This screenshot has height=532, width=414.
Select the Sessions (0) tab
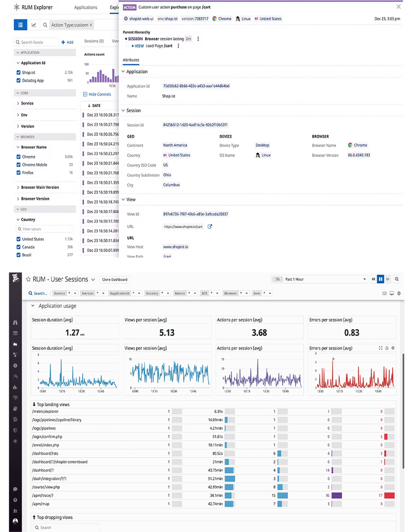pos(94,41)
